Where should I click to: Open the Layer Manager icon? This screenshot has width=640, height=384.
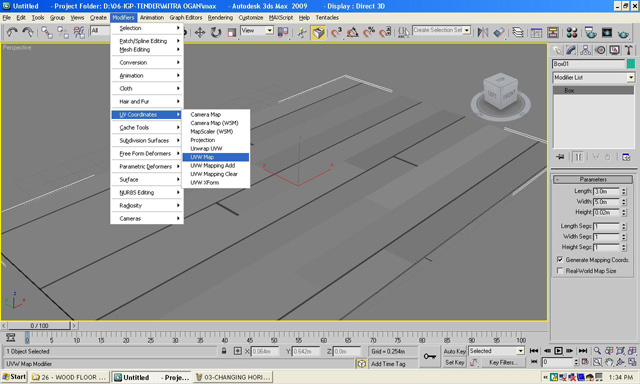tap(518, 32)
